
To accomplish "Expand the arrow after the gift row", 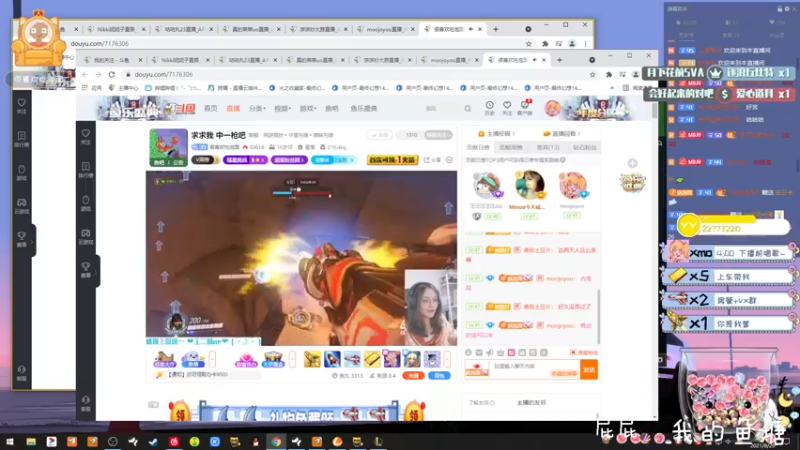I will tap(447, 359).
